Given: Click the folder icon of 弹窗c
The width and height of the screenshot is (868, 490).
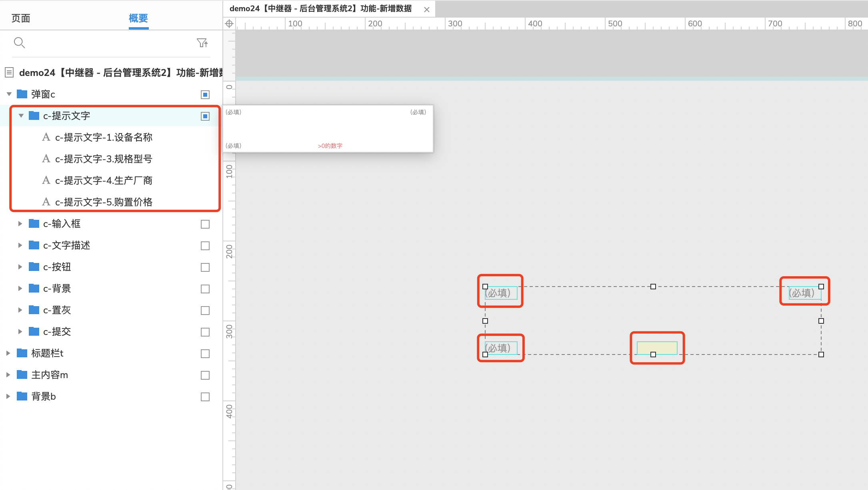Looking at the screenshot, I should coord(22,94).
